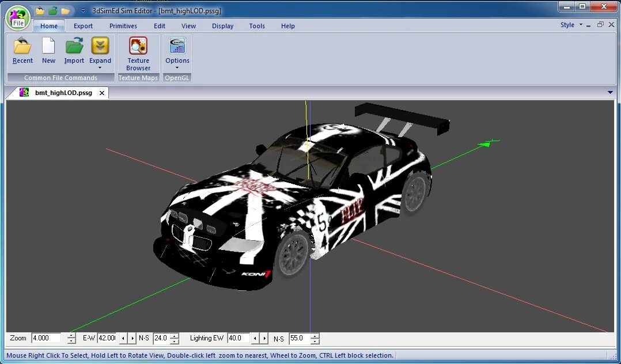Viewport: 621px width, 364px height.
Task: Open the Display ribbon tab
Action: [x=222, y=26]
